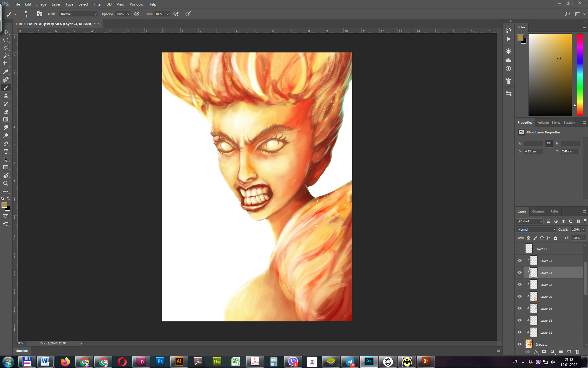Select the Clone Stamp tool
This screenshot has width=588, height=368.
point(6,96)
